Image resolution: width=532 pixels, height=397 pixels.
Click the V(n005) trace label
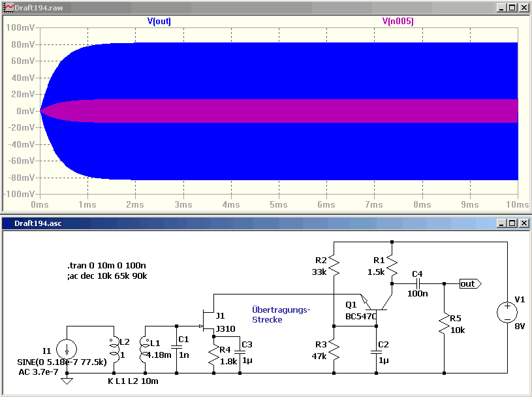[398, 21]
